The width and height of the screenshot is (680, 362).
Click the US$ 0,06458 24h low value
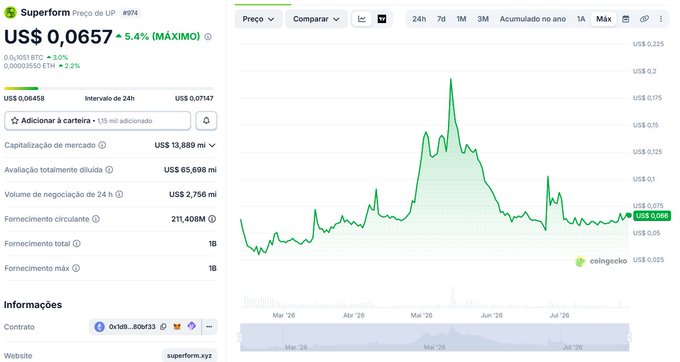(24, 98)
